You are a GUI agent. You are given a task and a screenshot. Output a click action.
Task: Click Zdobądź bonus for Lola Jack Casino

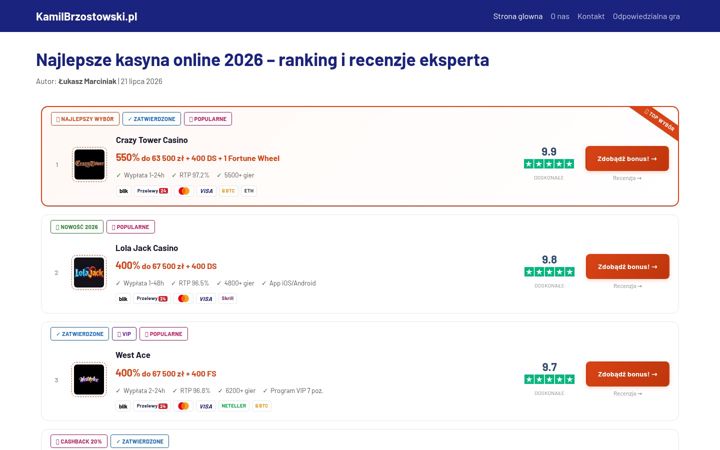[627, 266]
